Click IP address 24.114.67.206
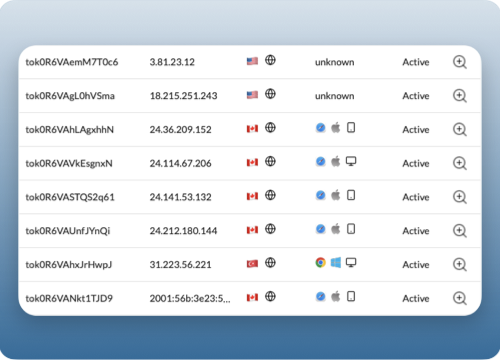Viewport: 500px width, 360px height. (x=180, y=163)
